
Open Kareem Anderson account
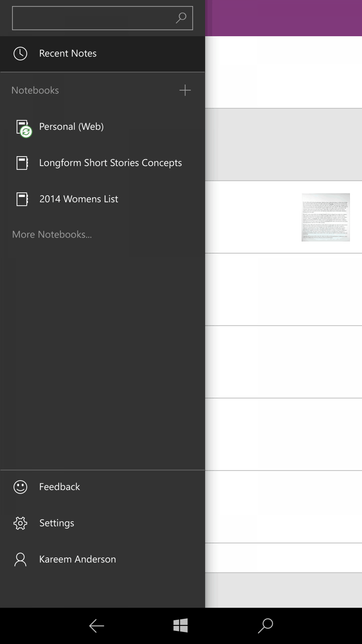[77, 559]
